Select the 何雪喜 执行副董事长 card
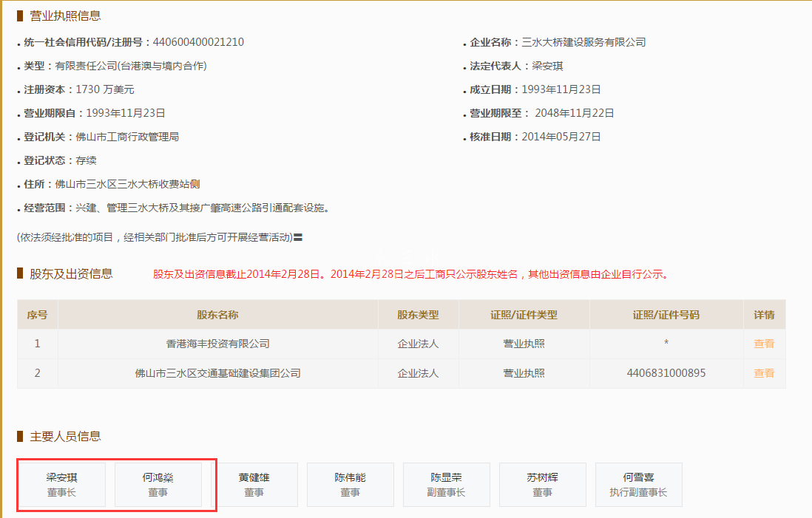The height and width of the screenshot is (518, 812). [638, 485]
